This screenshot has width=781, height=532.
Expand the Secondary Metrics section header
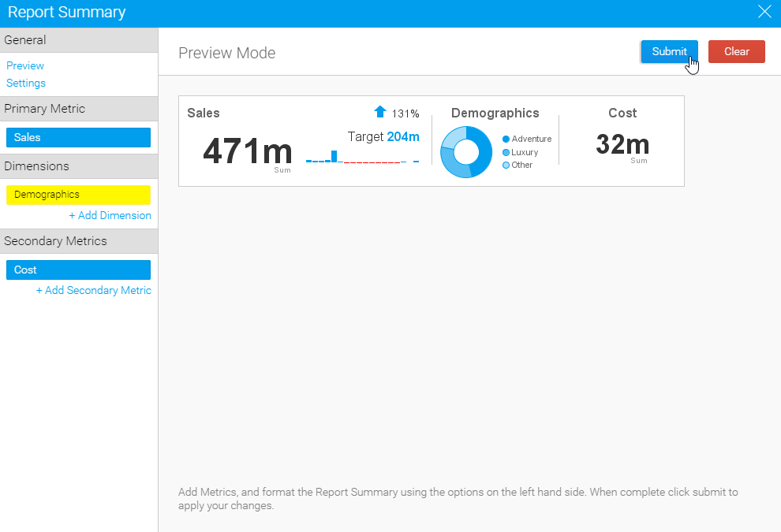point(79,242)
